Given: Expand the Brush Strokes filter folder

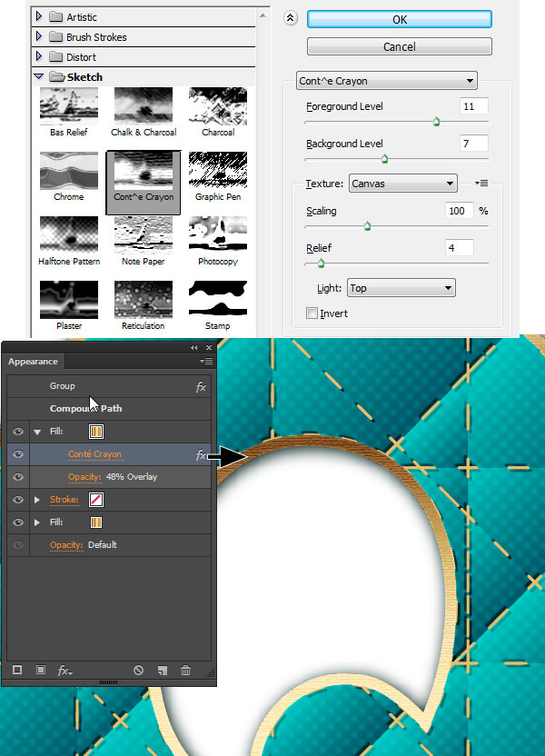Looking at the screenshot, I should point(39,36).
